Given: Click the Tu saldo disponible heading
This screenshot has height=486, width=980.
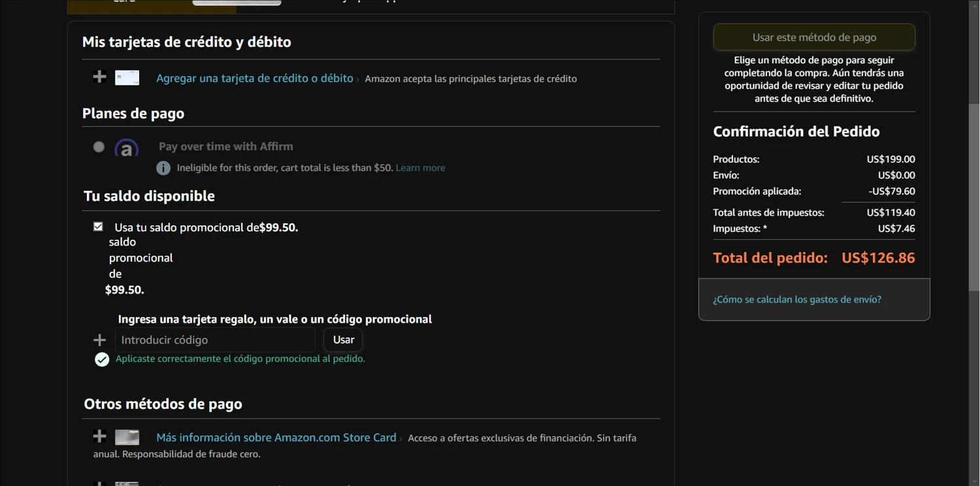Looking at the screenshot, I should click(149, 196).
